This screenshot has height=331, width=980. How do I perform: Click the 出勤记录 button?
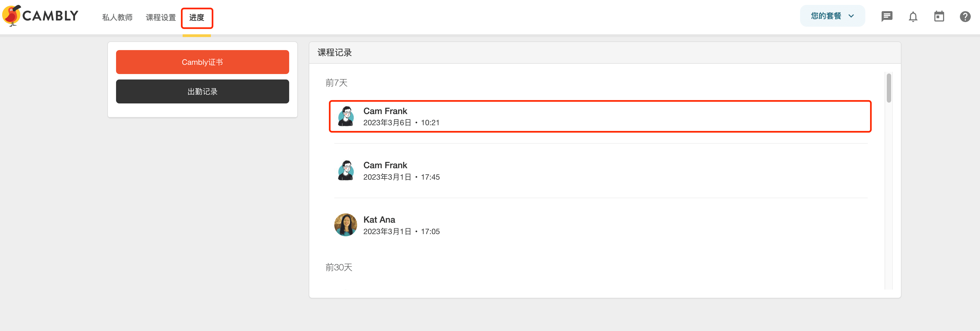tap(202, 91)
